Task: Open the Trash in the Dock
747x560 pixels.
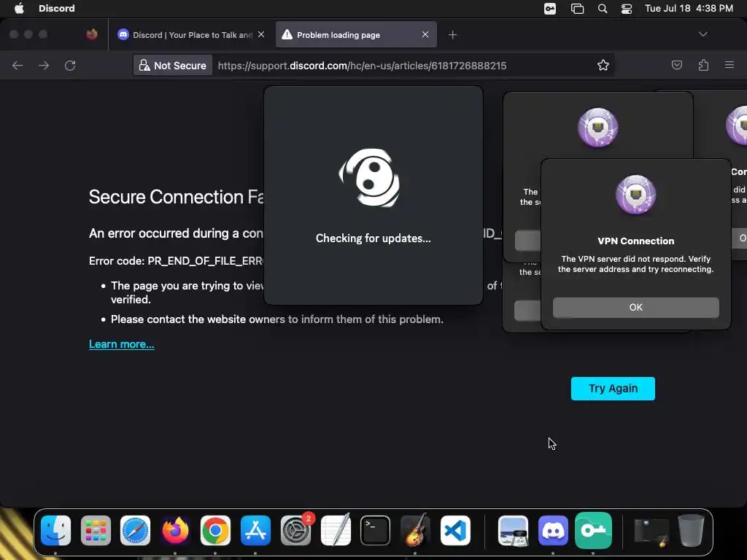Action: pos(692,531)
